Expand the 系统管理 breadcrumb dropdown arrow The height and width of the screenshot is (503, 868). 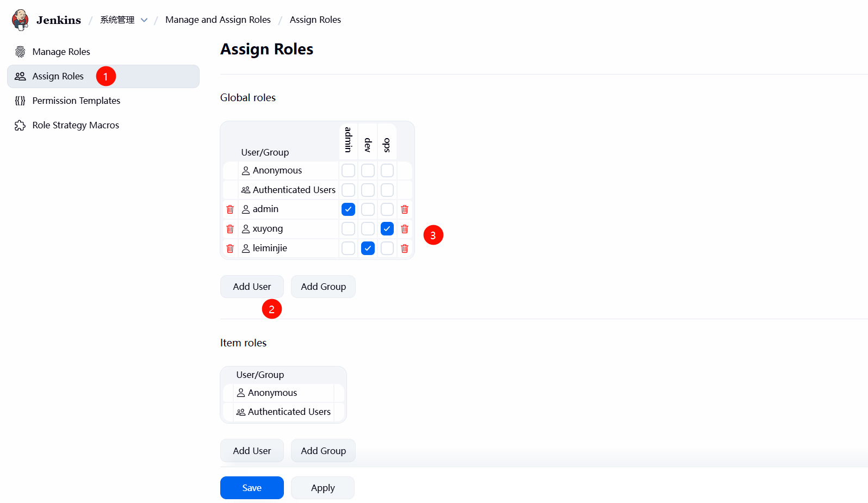coord(144,20)
